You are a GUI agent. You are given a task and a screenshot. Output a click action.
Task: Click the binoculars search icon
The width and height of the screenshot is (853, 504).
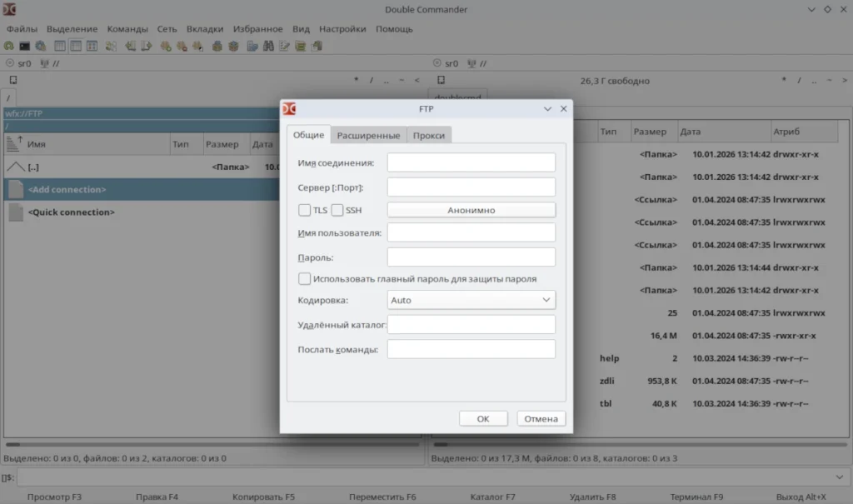click(268, 47)
